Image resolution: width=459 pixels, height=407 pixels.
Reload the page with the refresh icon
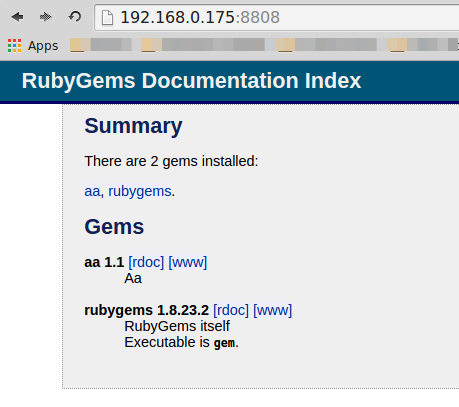pos(75,16)
